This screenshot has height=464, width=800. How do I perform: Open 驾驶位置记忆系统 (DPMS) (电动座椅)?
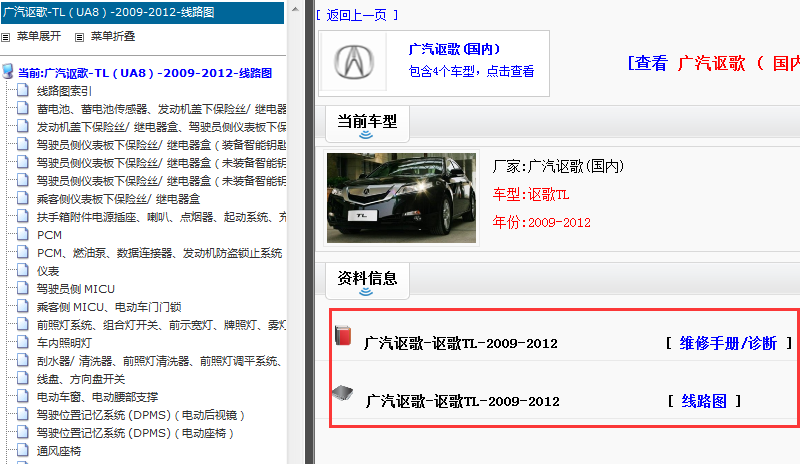pyautogui.click(x=135, y=433)
